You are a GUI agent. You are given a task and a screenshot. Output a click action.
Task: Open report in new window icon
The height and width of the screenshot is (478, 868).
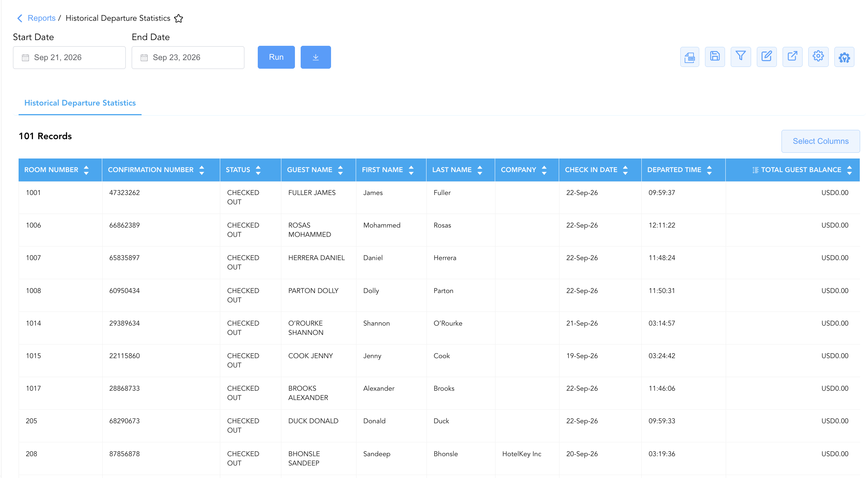tap(793, 57)
